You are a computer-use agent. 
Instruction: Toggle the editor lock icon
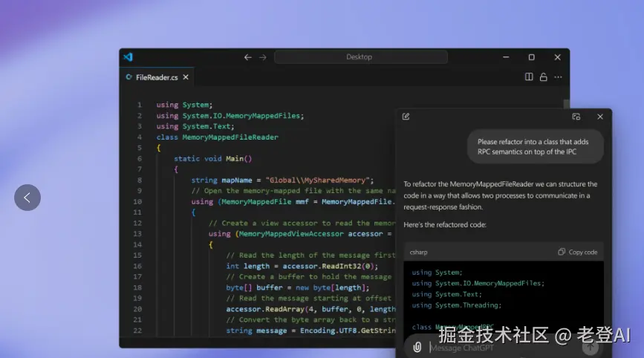point(544,77)
